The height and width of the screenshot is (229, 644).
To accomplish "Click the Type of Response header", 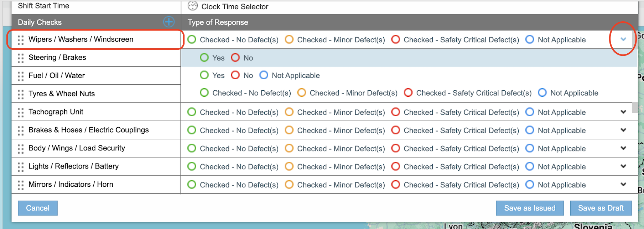I will click(217, 22).
